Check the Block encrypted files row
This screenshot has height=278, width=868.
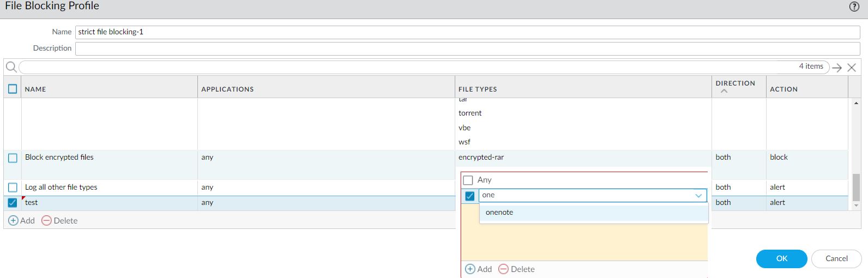pos(13,158)
